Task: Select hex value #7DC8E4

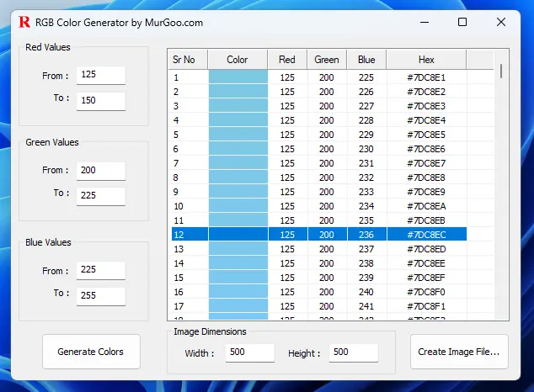Action: click(x=426, y=120)
